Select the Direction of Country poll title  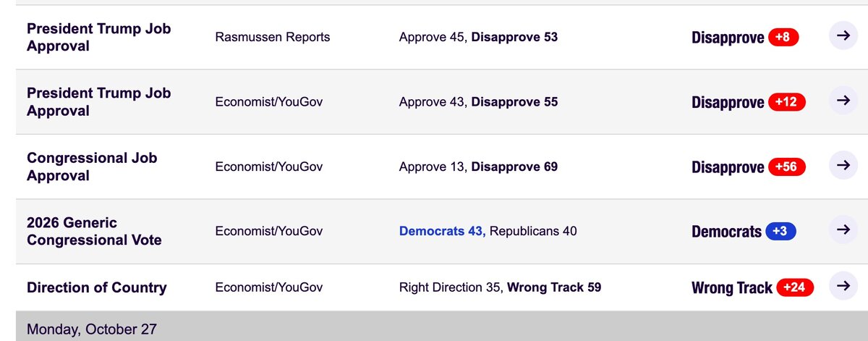[x=96, y=287]
